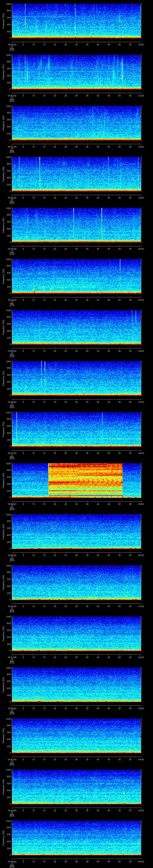
Task: Click the spectrogram panel starting at 18:33:00
Action: [76, 225]
